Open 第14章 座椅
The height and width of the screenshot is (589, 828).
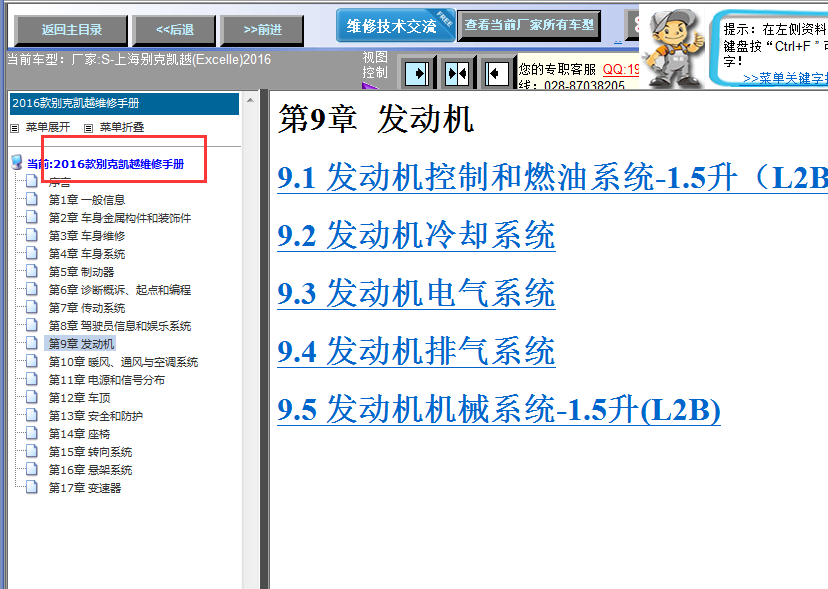pos(79,434)
